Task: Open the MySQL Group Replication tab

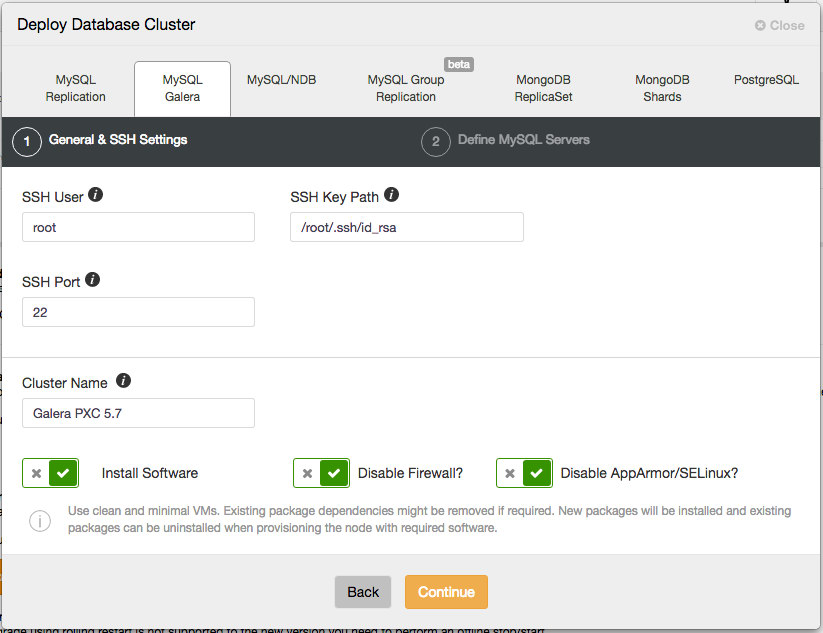Action: (x=406, y=88)
